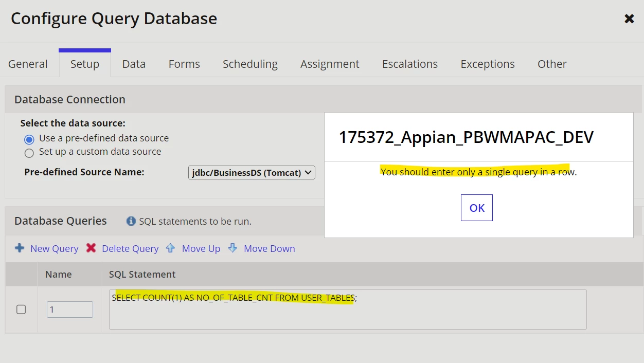Click the info icon beside SQL statements
The width and height of the screenshot is (644, 363).
pos(131,221)
